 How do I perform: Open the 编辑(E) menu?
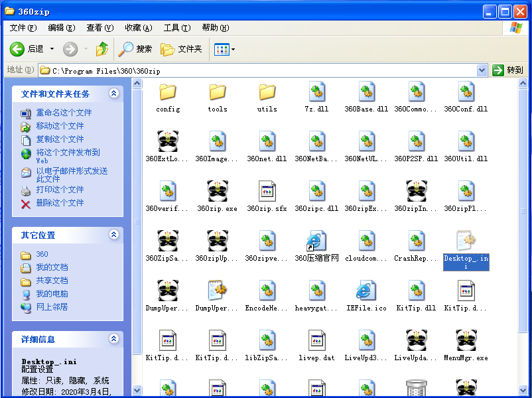pos(62,28)
